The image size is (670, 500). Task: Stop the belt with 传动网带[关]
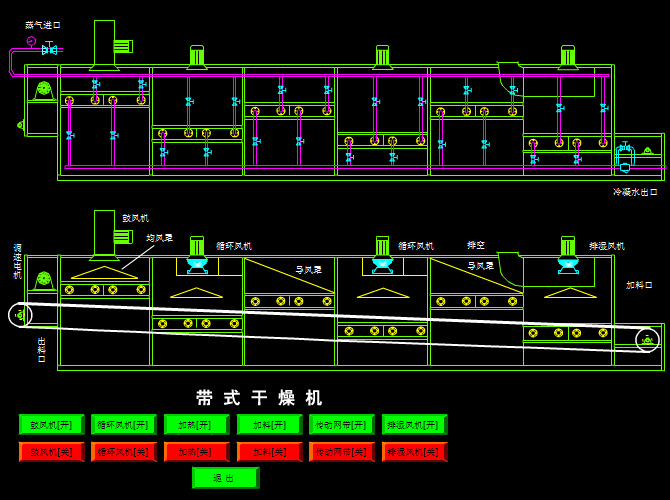pyautogui.click(x=342, y=452)
